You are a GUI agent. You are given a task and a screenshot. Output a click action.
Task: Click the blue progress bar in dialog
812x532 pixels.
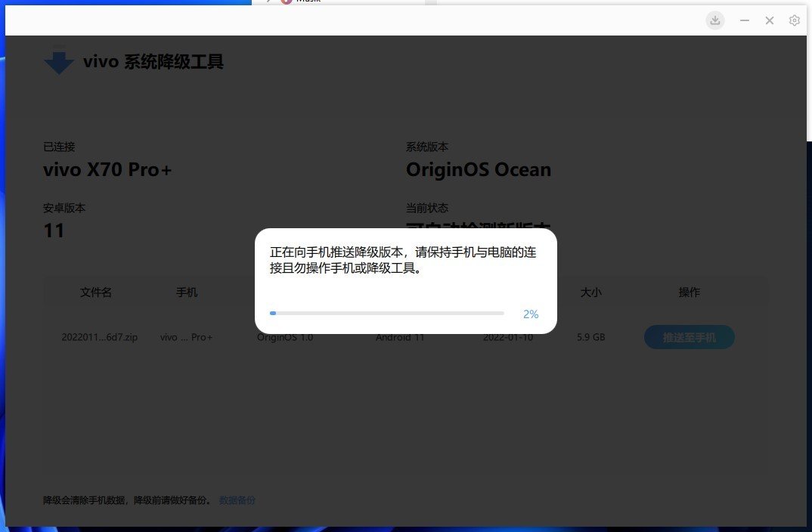point(387,313)
